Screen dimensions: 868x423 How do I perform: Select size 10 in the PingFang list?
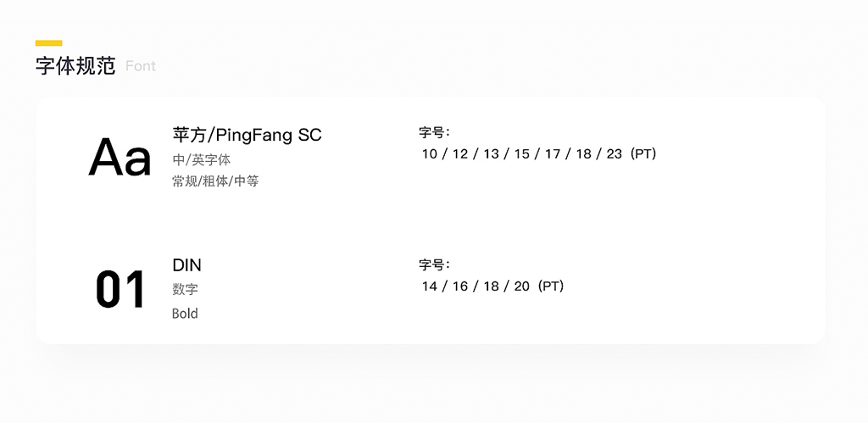pyautogui.click(x=430, y=154)
